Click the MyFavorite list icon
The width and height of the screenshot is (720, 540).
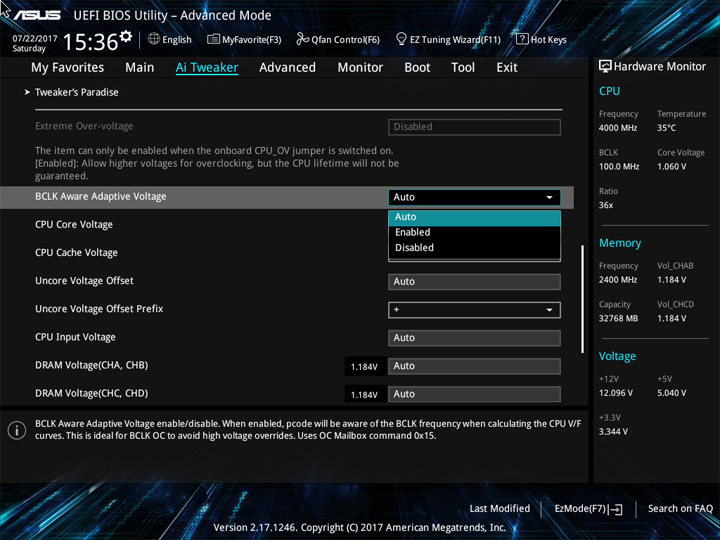pyautogui.click(x=213, y=39)
